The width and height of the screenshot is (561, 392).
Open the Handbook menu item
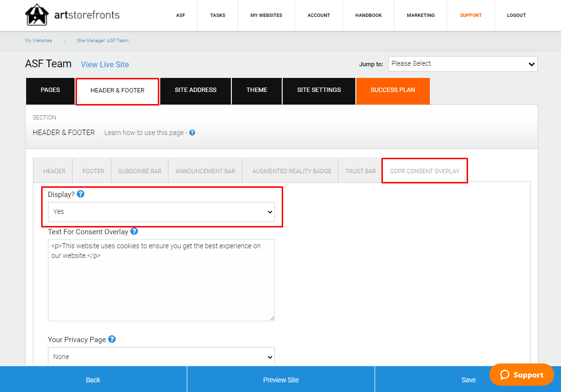pos(368,15)
